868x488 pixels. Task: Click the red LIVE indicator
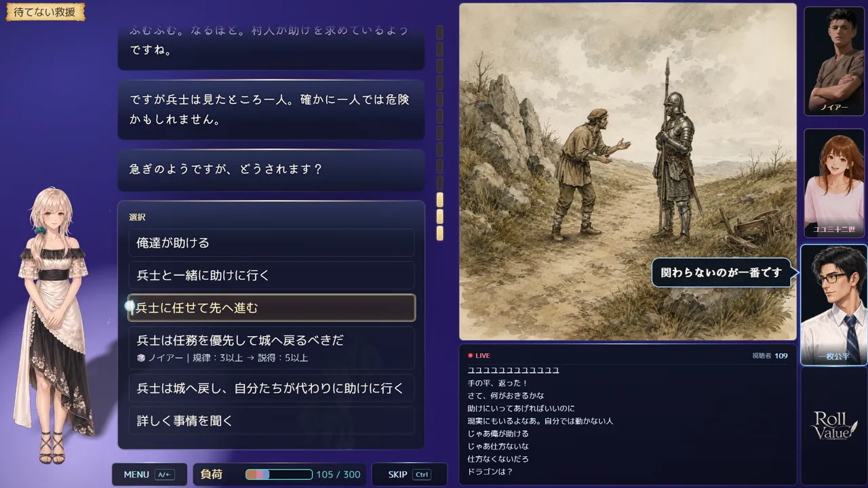point(479,355)
